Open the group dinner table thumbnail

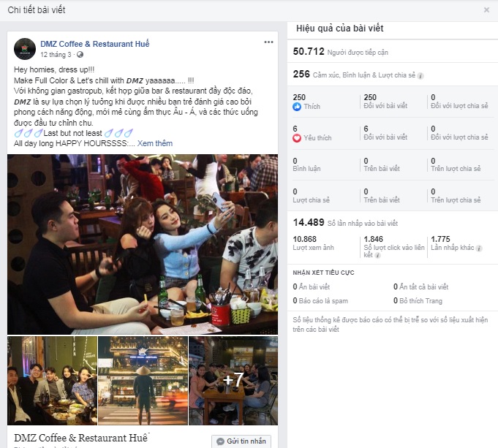[52, 380]
